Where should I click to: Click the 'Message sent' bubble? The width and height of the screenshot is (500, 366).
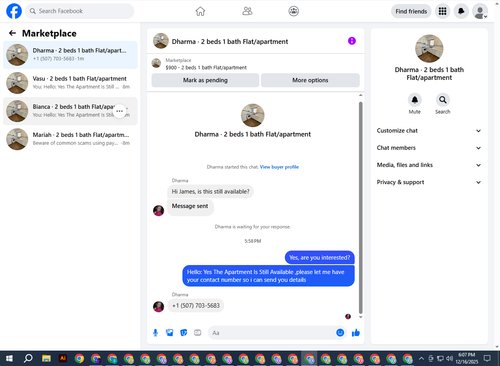[190, 207]
